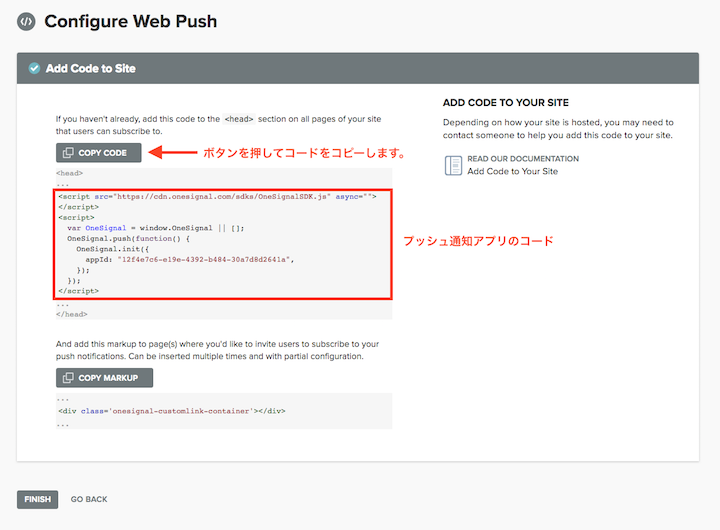
Task: Go back to the previous step
Action: [89, 499]
